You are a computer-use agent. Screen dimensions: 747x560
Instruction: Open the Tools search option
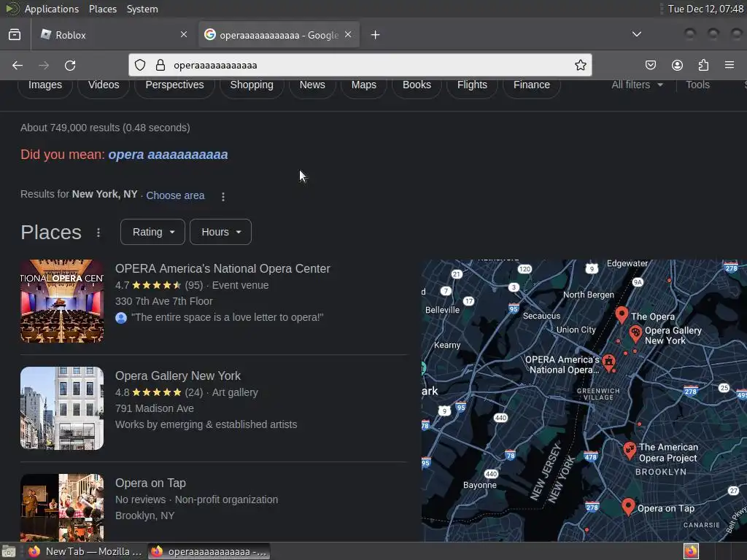(697, 85)
